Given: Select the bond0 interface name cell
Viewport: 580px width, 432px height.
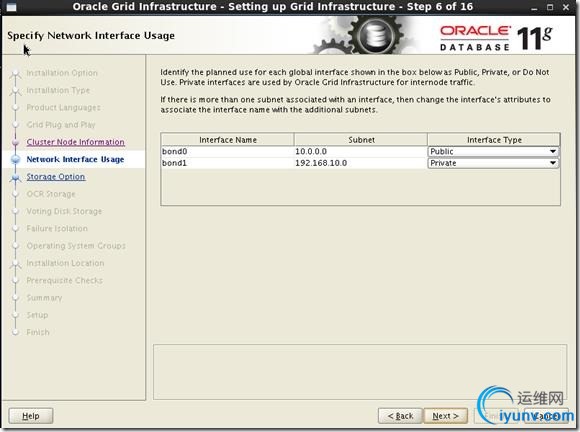Looking at the screenshot, I should (227, 151).
